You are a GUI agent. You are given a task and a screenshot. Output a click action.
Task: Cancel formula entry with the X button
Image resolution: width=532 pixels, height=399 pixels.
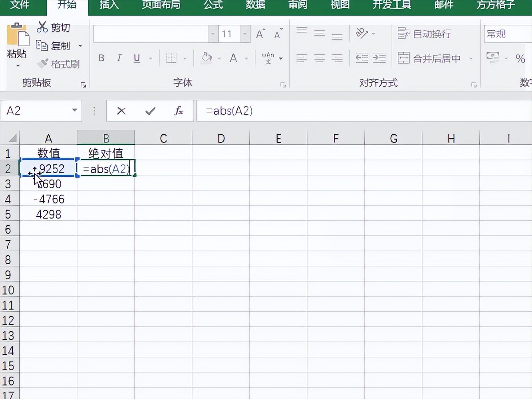click(x=121, y=111)
